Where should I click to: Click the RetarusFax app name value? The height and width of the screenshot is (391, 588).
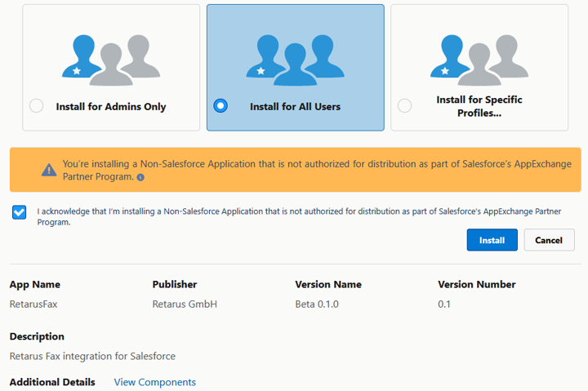35,304
